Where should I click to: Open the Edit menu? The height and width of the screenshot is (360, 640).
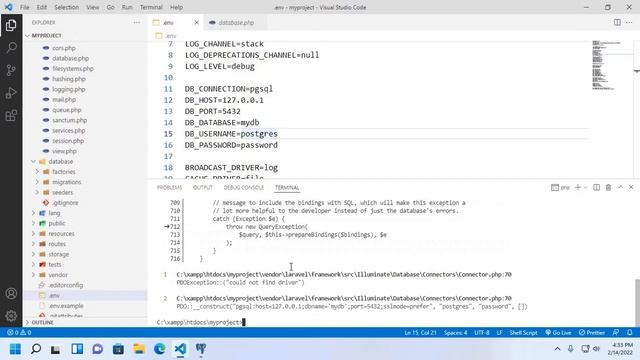[x=42, y=7]
